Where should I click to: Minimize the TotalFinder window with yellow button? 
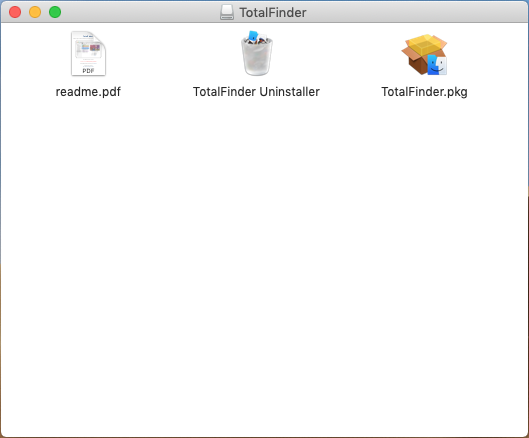pyautogui.click(x=35, y=12)
